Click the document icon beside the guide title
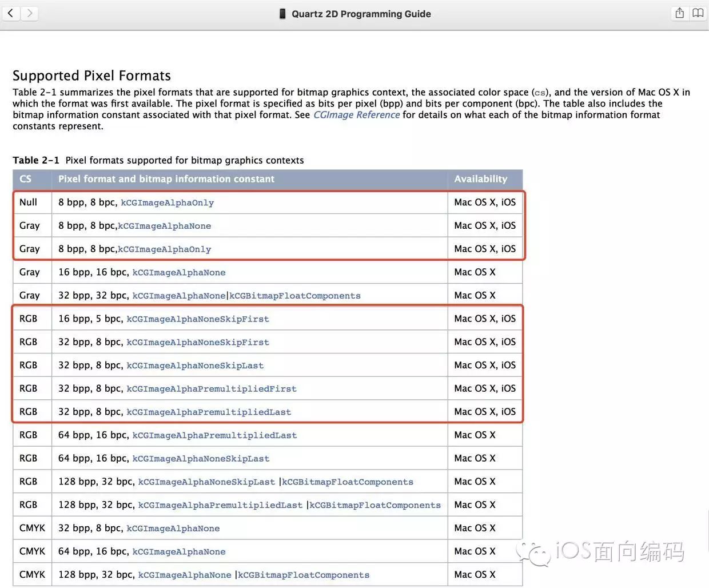Screen dimensions: 709x588 pyautogui.click(x=282, y=14)
